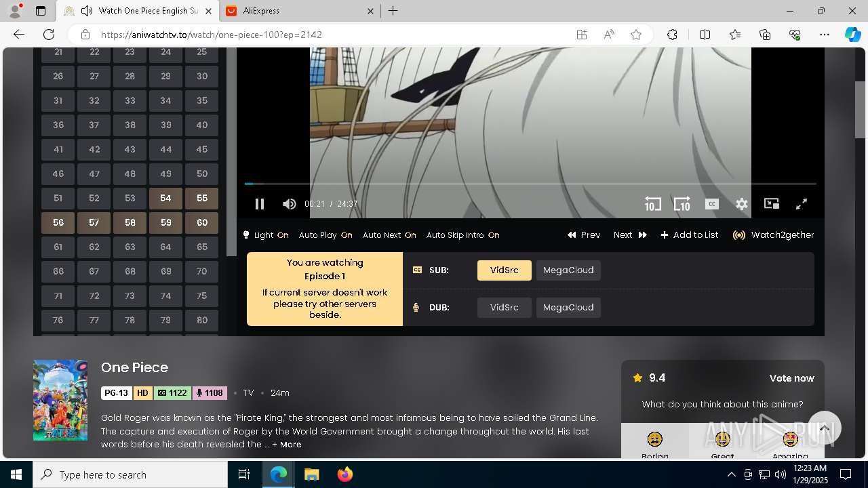The height and width of the screenshot is (488, 868).
Task: Select DUB VidSrc server
Action: tap(504, 308)
